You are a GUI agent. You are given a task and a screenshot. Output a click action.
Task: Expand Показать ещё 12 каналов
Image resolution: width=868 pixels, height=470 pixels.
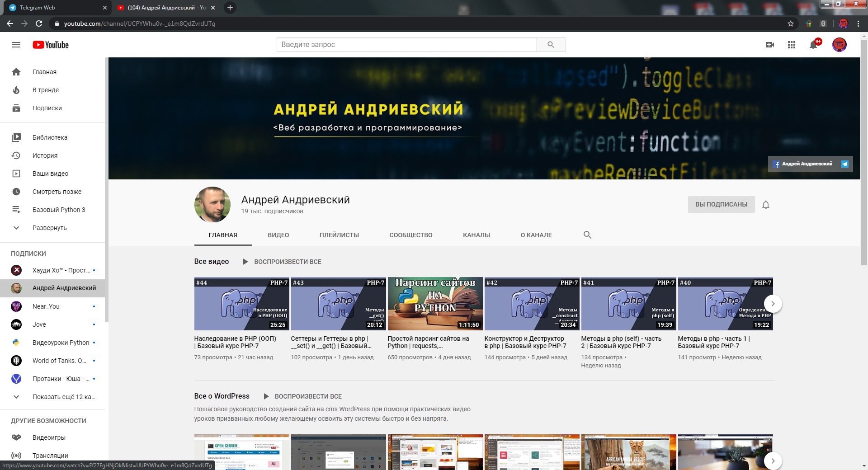[x=52, y=397]
